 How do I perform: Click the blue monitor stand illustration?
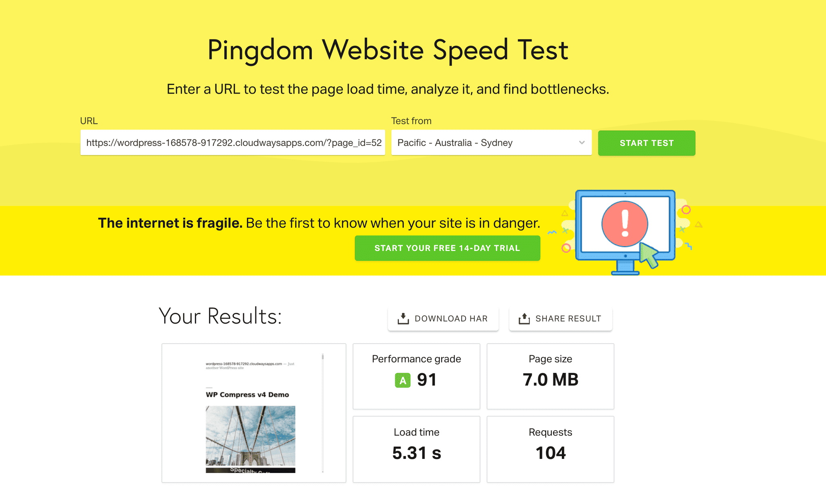click(x=625, y=267)
